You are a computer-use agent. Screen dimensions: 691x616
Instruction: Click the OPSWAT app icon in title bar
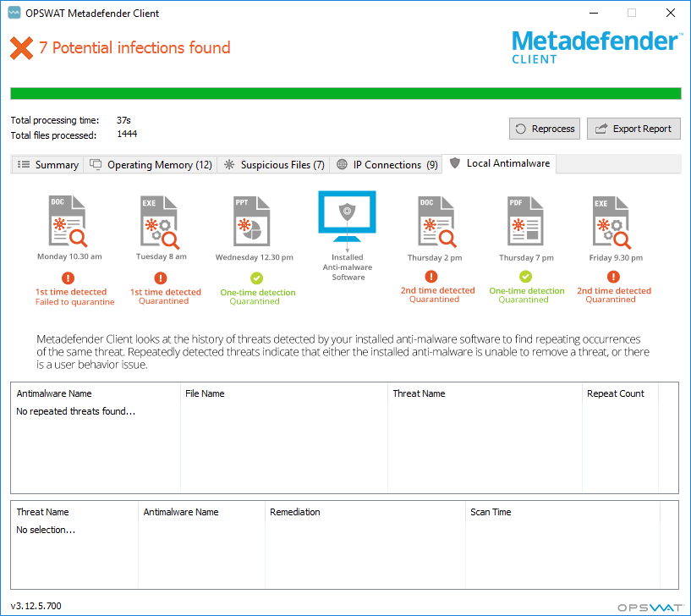14,13
